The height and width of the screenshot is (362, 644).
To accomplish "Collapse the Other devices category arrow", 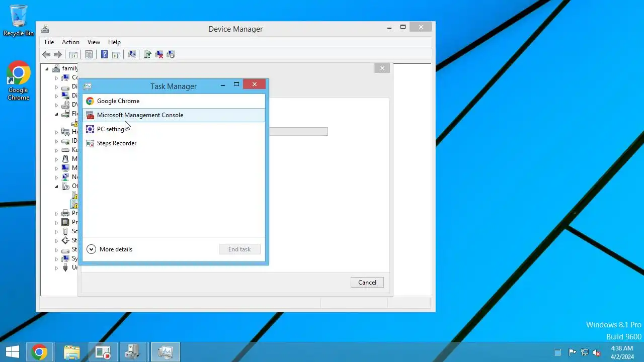I will coord(56,187).
